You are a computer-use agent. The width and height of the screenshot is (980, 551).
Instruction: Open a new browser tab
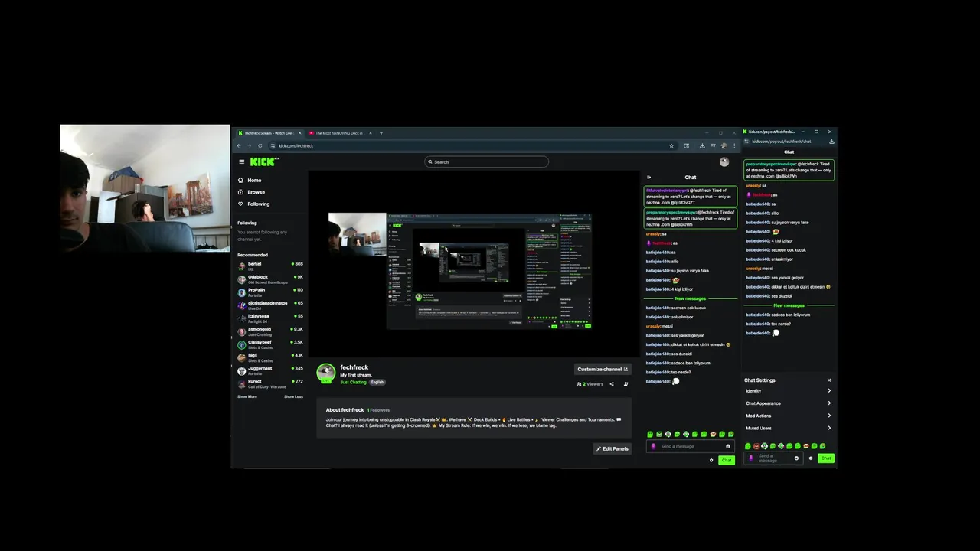click(x=381, y=133)
